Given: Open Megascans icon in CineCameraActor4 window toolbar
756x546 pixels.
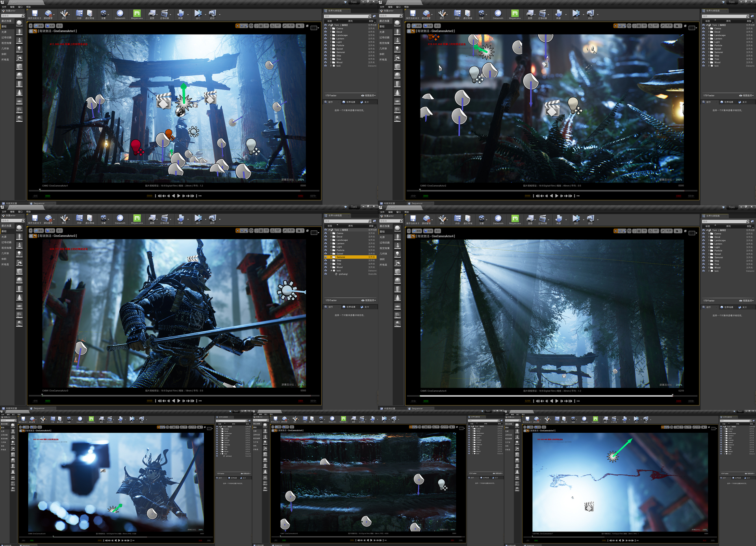Looking at the screenshot, I should [515, 218].
